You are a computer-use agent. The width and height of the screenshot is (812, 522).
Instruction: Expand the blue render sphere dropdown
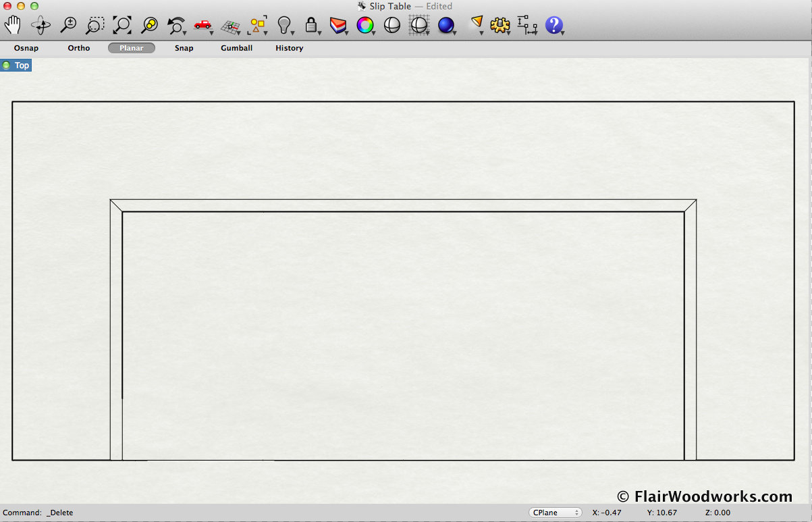click(454, 32)
